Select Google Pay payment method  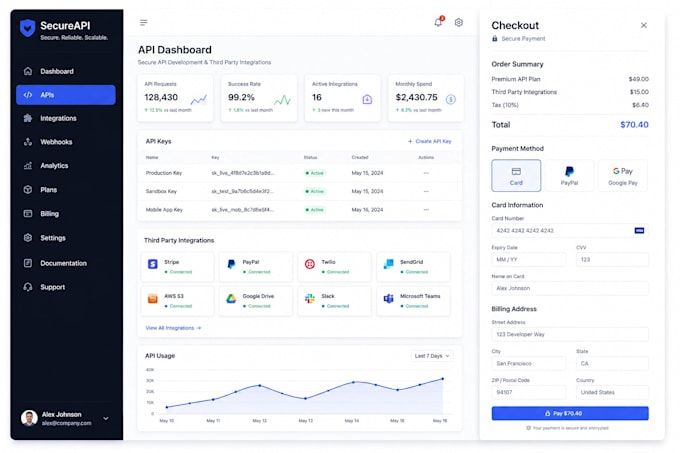tap(623, 176)
